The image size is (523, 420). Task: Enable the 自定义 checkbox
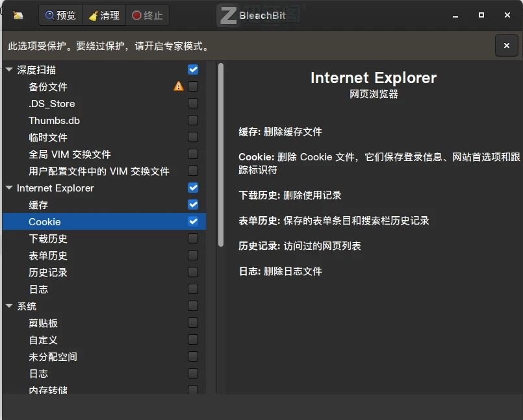193,340
